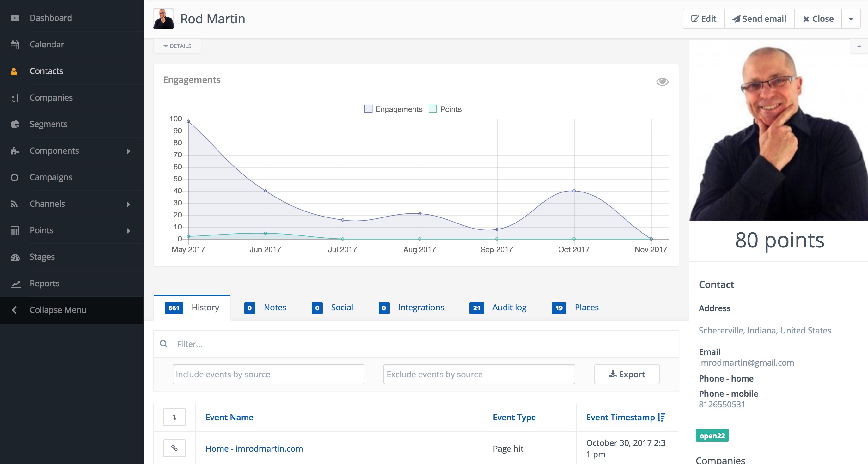Open the Campaigns menu label
The width and height of the screenshot is (868, 464).
(51, 177)
